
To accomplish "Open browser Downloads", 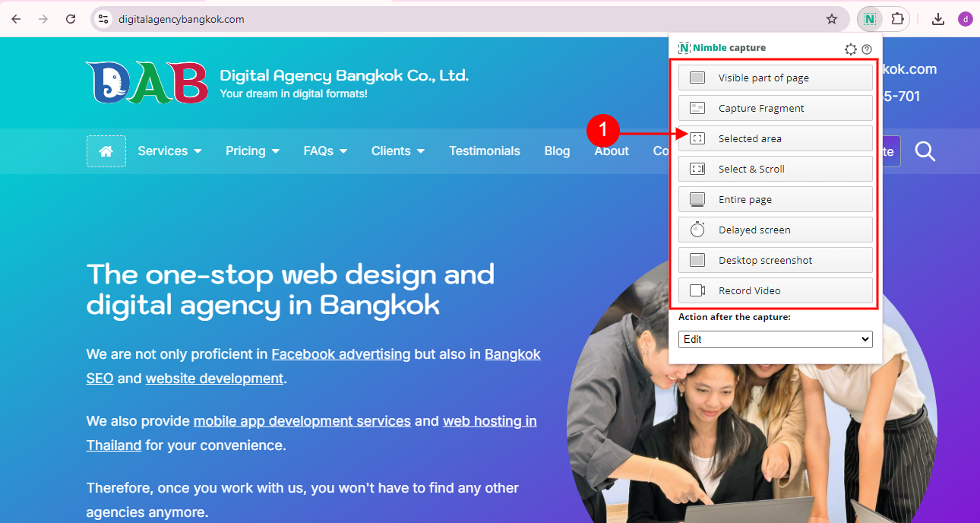I will point(938,19).
